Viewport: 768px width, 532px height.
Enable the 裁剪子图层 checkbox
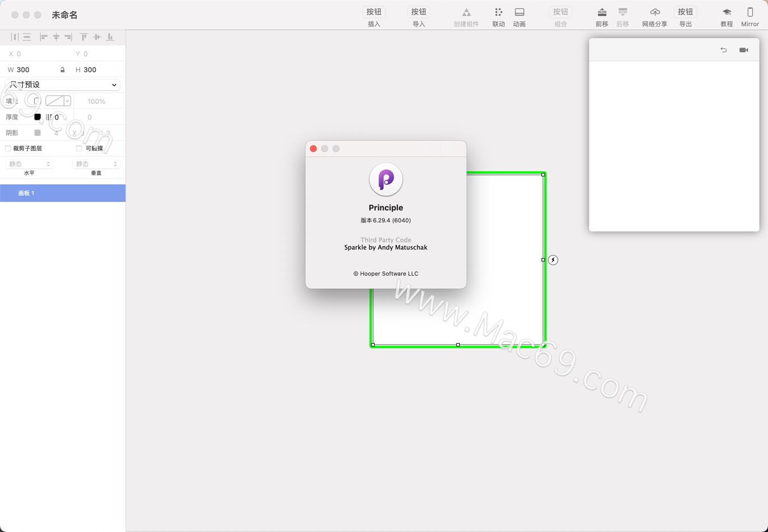point(8,148)
